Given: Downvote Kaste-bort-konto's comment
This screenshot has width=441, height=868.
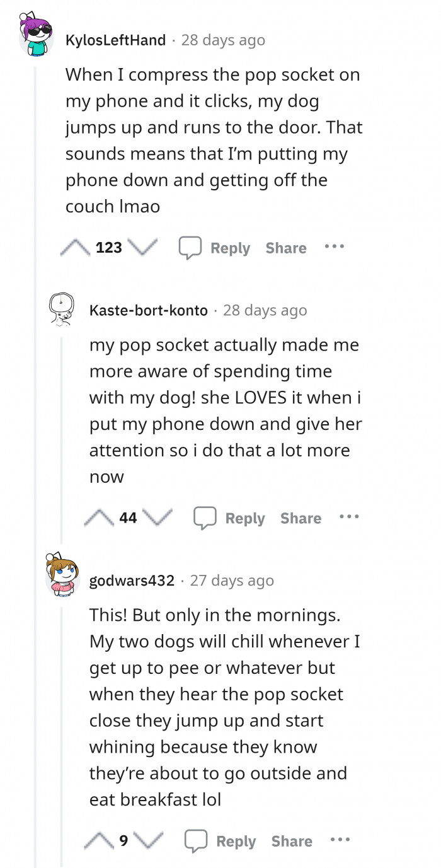Looking at the screenshot, I should pyautogui.click(x=158, y=518).
